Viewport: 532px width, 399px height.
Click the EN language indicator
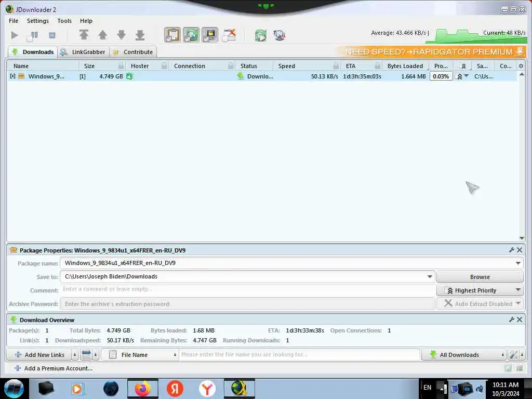(427, 387)
